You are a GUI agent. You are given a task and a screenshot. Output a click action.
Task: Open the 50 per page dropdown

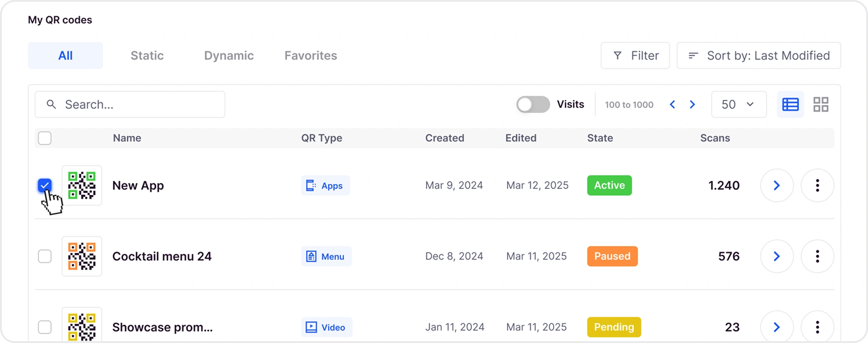pos(738,104)
